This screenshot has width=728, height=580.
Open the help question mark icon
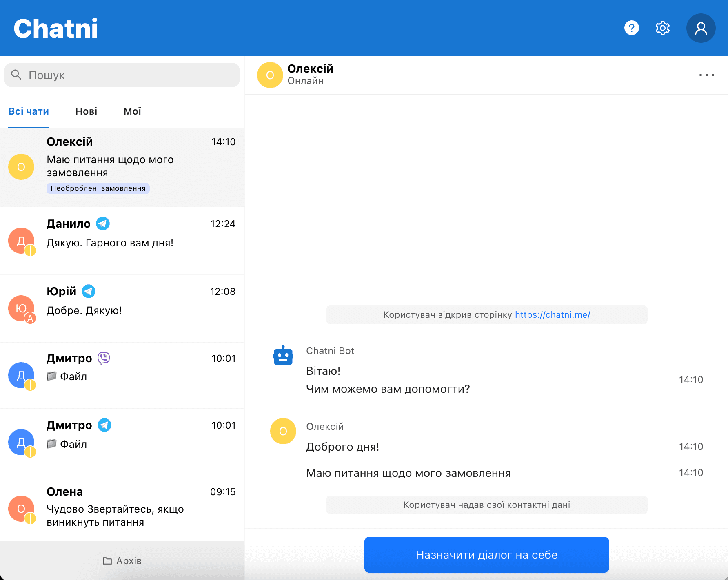pos(631,28)
